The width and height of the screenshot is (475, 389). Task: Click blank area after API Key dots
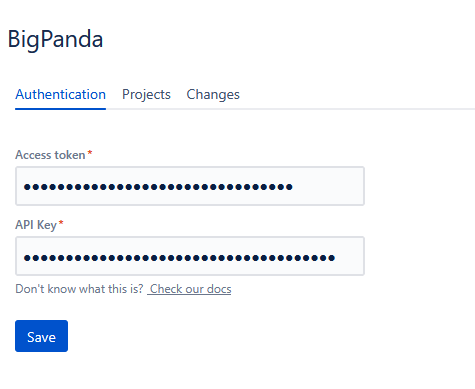(x=349, y=257)
